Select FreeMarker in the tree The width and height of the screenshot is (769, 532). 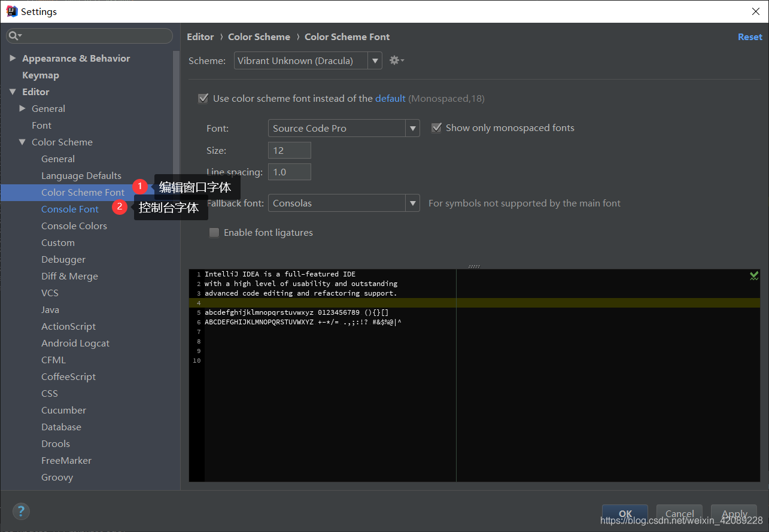(66, 460)
